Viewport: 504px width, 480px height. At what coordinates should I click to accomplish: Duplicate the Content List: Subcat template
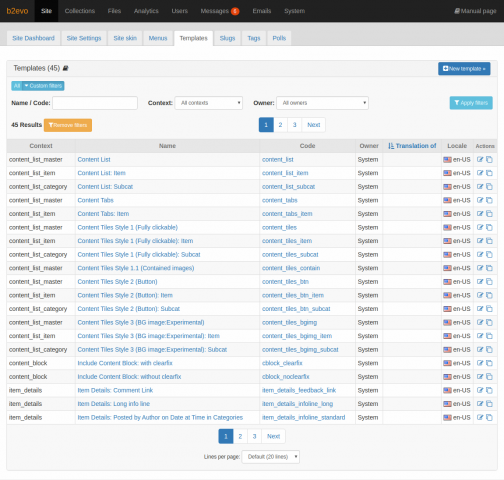pyautogui.click(x=489, y=187)
